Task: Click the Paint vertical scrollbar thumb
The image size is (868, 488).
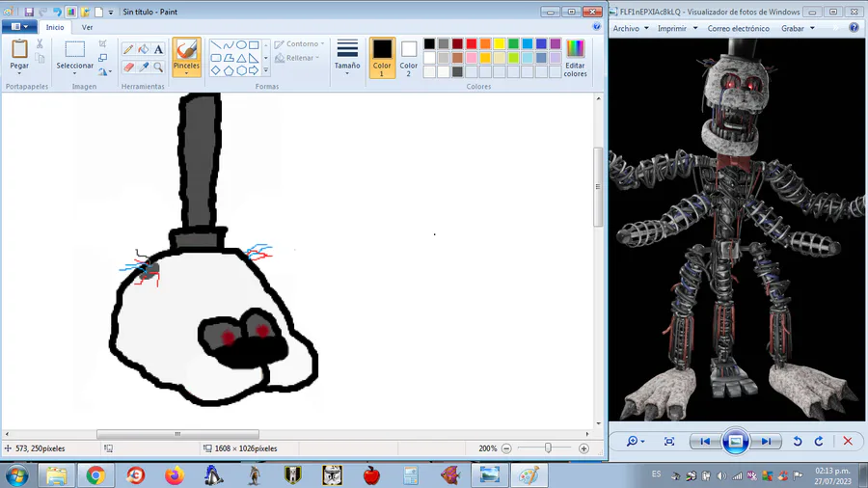Action: (x=598, y=187)
